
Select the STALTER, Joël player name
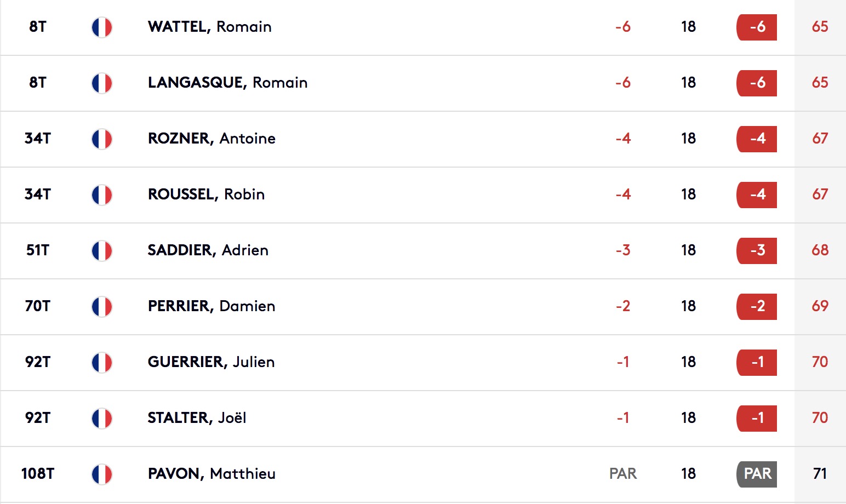pos(197,418)
